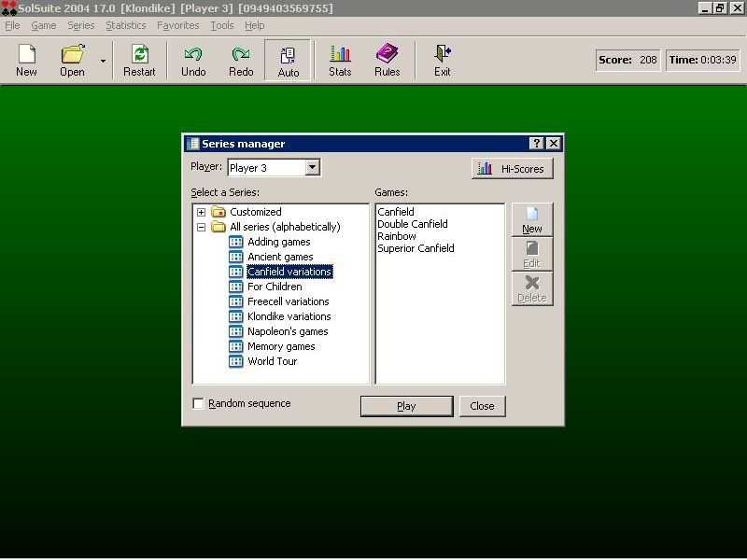Redo the move
The width and height of the screenshot is (747, 560).
click(241, 61)
